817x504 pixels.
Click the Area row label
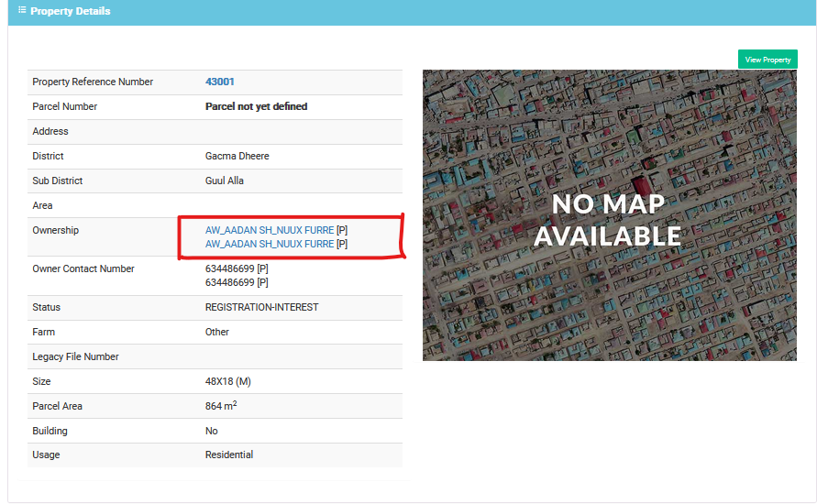tap(42, 205)
